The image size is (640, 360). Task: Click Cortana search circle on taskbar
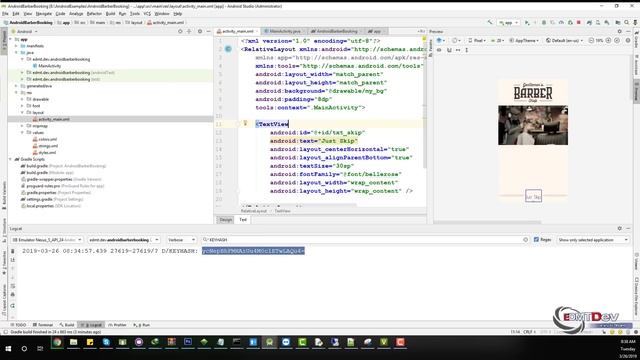click(x=24, y=349)
